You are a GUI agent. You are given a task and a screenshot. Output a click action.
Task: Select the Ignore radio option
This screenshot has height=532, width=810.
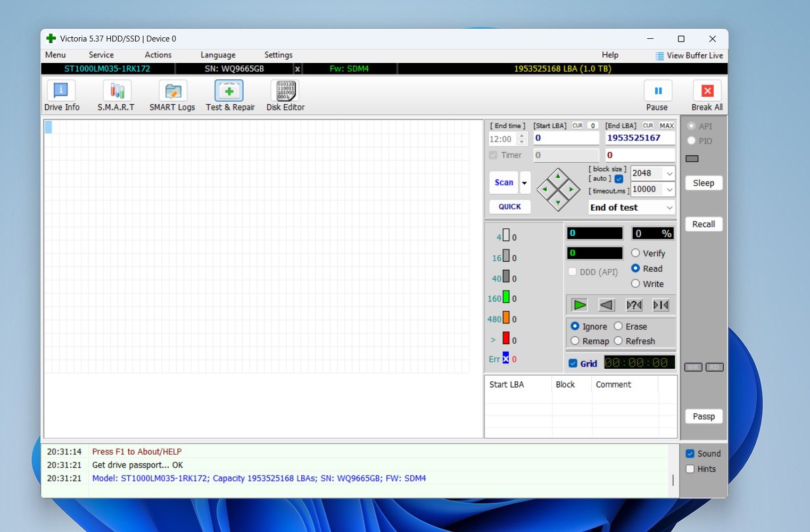(x=575, y=326)
